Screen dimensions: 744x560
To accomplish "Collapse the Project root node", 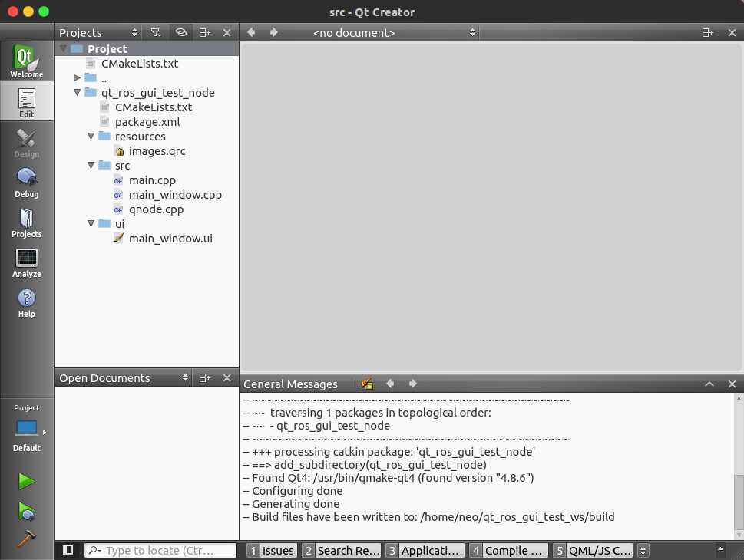I will click(x=63, y=48).
